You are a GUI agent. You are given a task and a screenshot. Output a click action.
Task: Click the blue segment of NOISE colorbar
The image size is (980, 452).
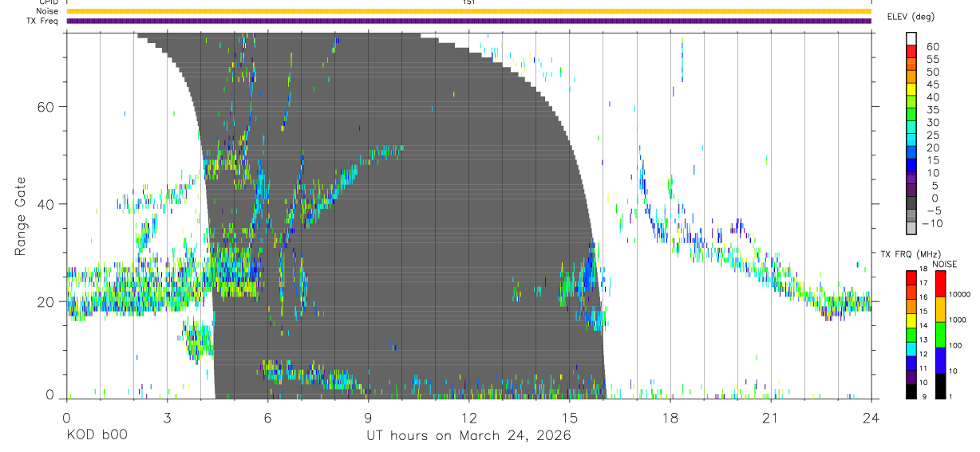click(x=939, y=359)
